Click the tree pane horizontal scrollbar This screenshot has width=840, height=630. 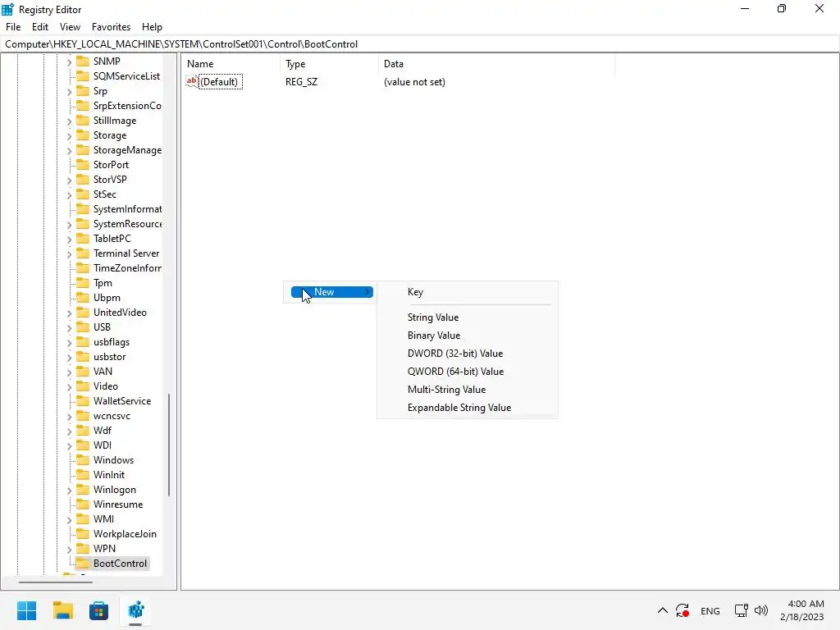tap(56, 582)
